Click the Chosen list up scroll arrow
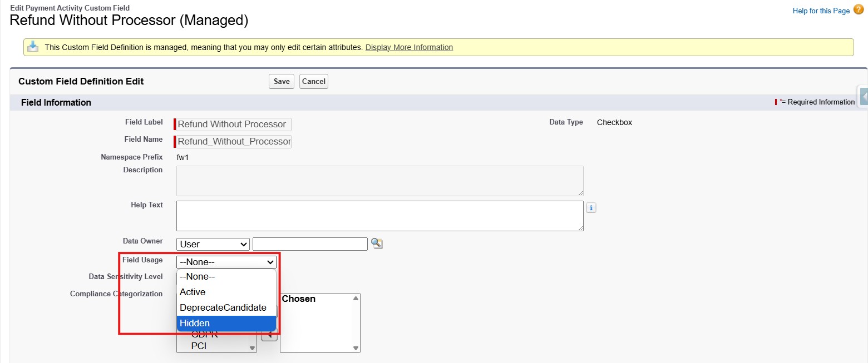 pos(356,298)
